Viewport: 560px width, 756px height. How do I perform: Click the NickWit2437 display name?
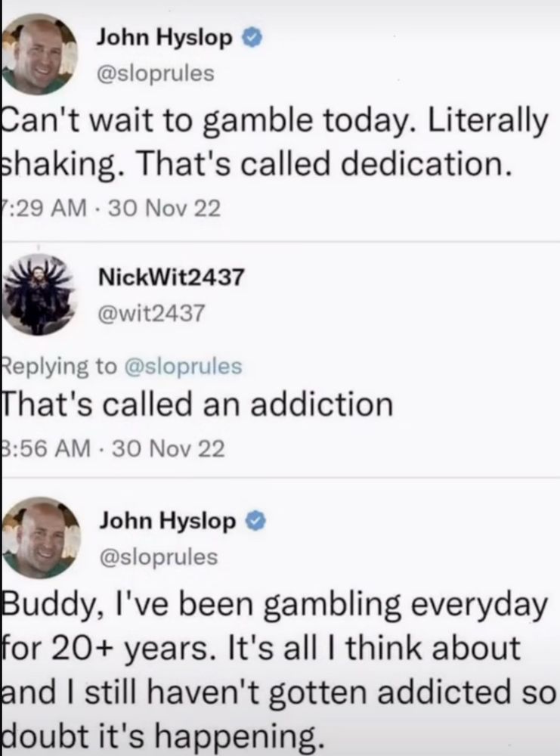click(x=172, y=277)
